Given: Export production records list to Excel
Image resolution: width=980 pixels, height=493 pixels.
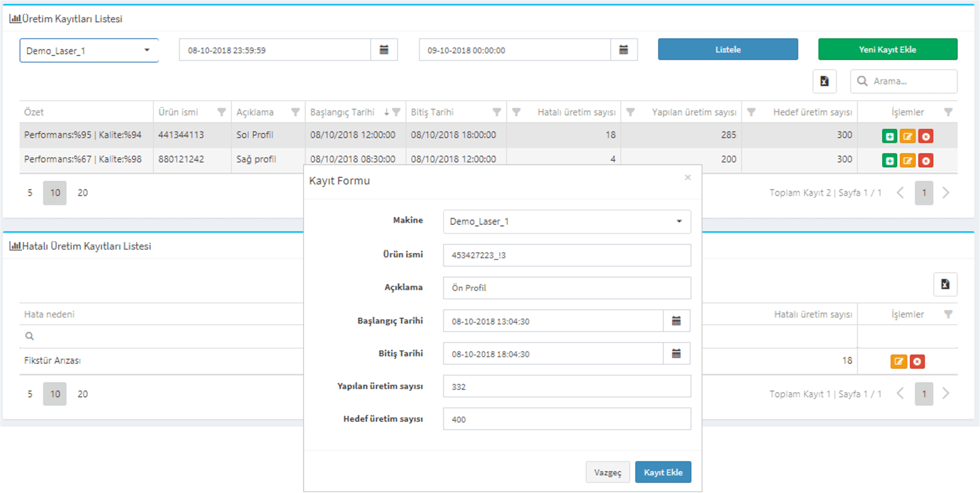Looking at the screenshot, I should [824, 81].
